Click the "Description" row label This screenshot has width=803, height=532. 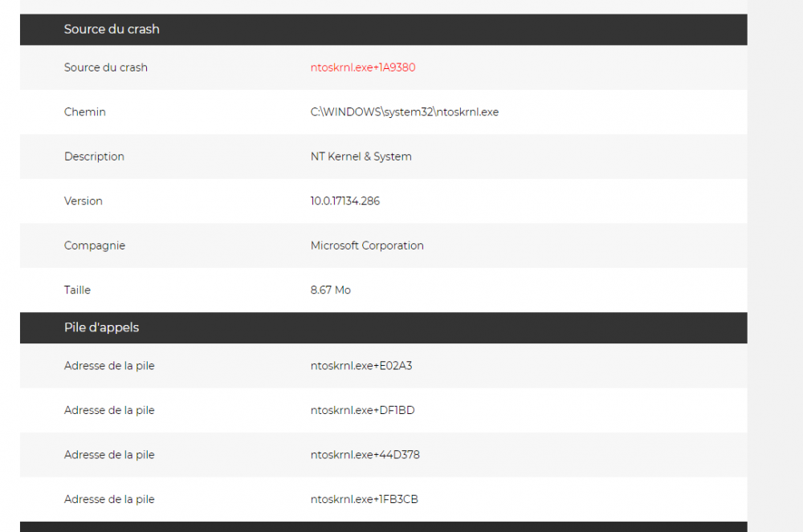click(94, 156)
